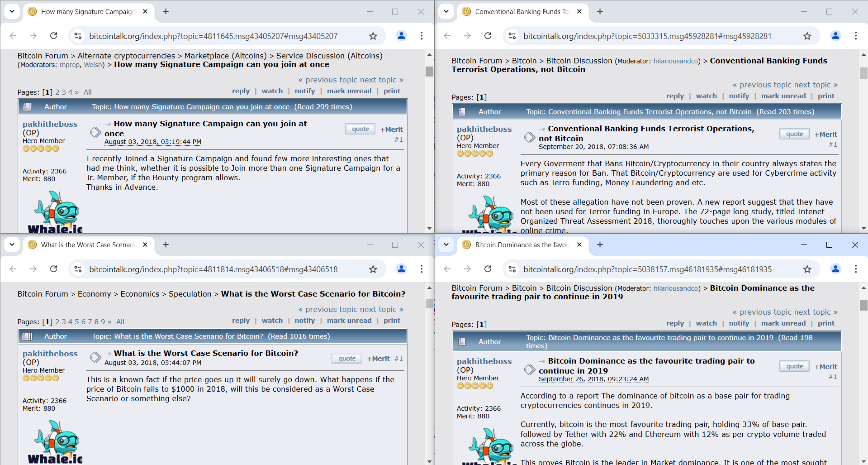
Task: Open moderator hilariousandco in Conventional Banking window
Action: coord(677,61)
